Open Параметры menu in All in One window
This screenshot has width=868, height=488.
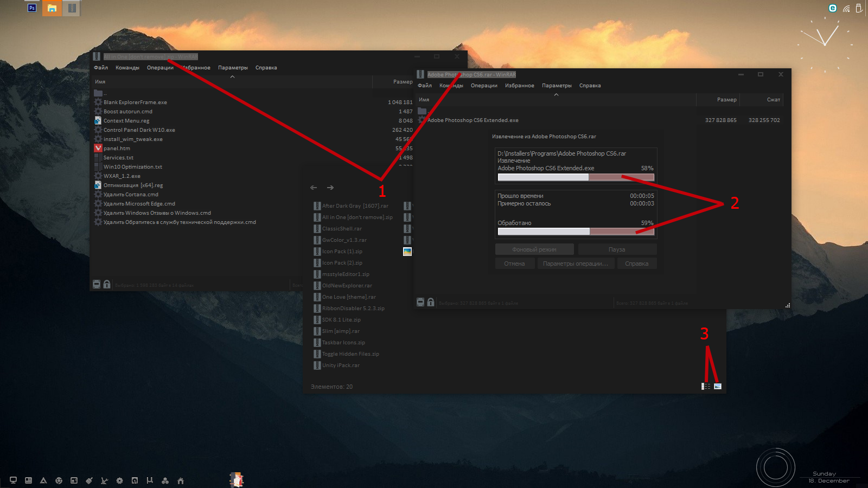tap(233, 68)
